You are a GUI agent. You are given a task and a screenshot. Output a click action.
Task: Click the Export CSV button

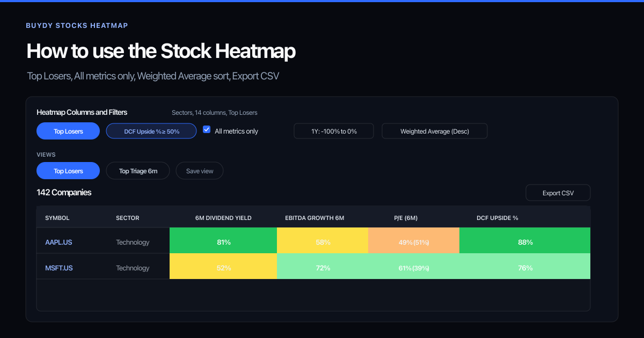[x=558, y=193]
